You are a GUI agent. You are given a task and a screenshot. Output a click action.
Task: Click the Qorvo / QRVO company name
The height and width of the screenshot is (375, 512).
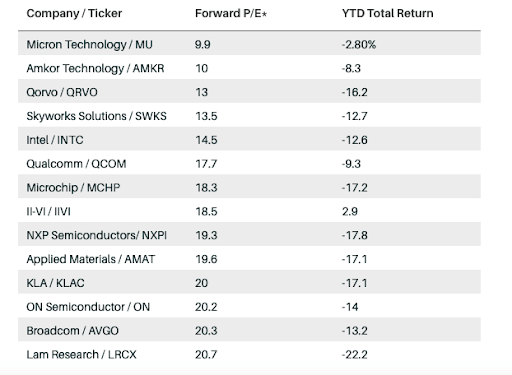click(x=62, y=92)
